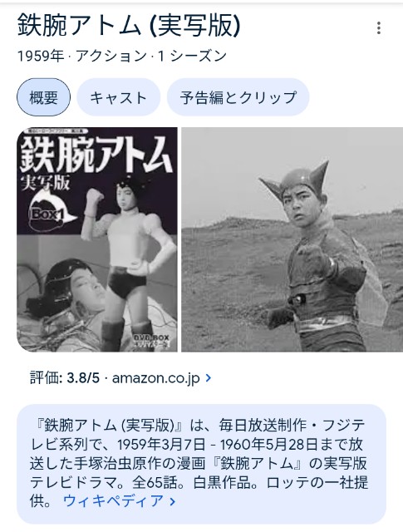Click the chevron arrow beside amazon.co.jp
The height and width of the screenshot is (532, 403).
209,377
